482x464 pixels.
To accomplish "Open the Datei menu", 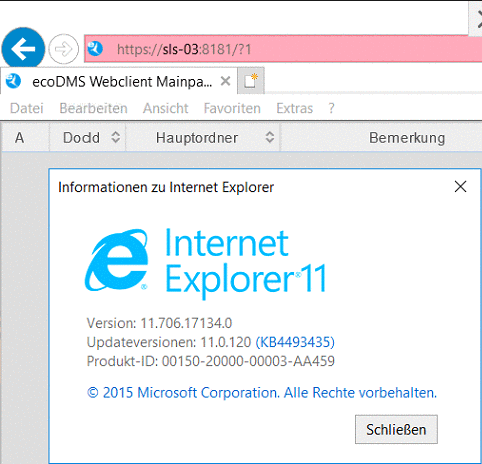I will [27, 108].
